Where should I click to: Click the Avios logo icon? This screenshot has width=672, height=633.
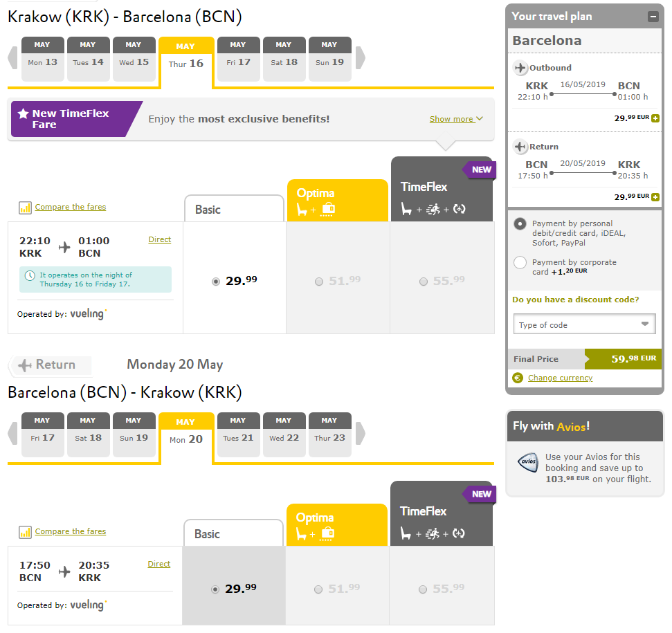529,463
